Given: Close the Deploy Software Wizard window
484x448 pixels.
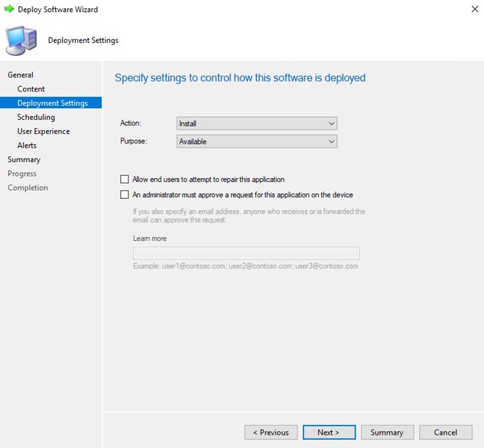Looking at the screenshot, I should pos(475,9).
